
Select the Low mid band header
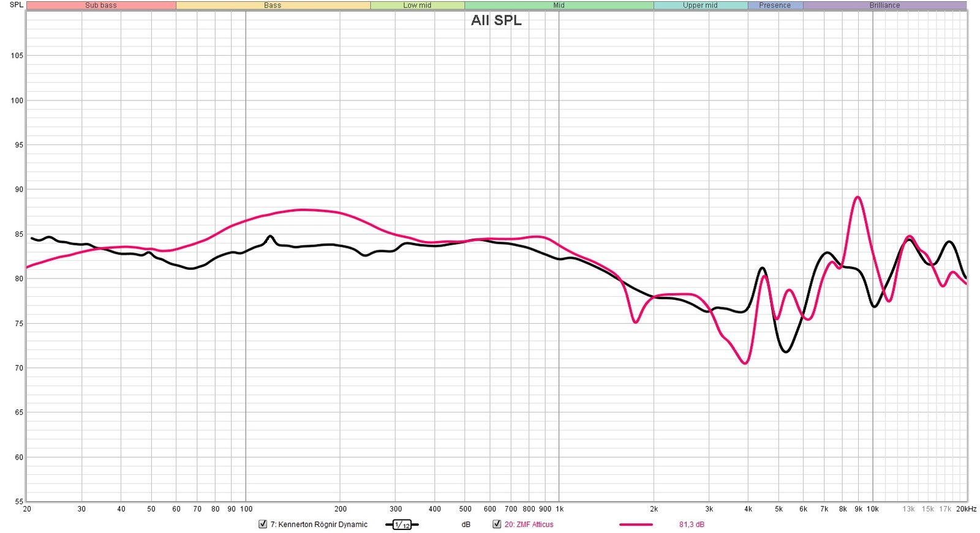[x=417, y=6]
